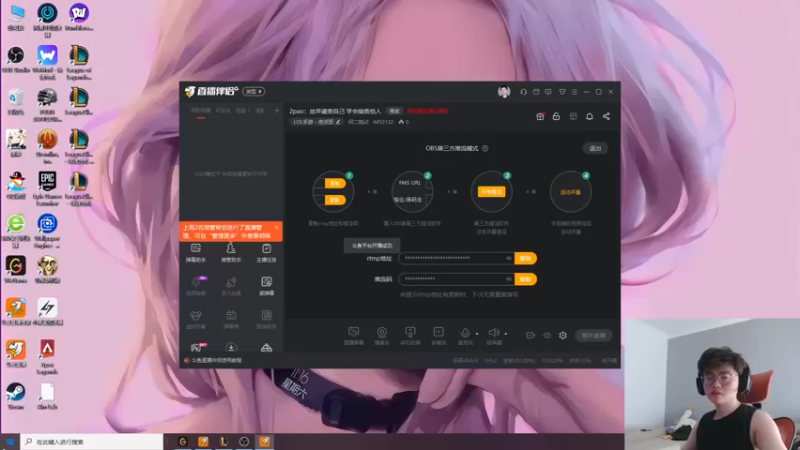This screenshot has height=450, width=800.
Task: Mute the speaker icon
Action: pos(493,333)
